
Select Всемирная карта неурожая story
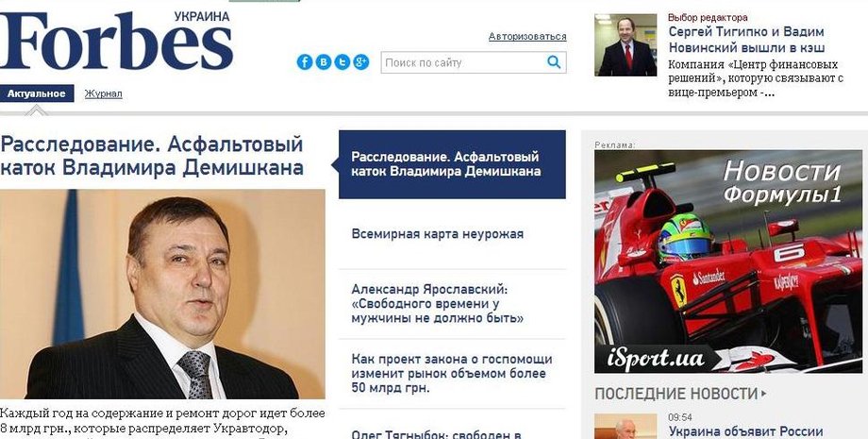coord(438,233)
